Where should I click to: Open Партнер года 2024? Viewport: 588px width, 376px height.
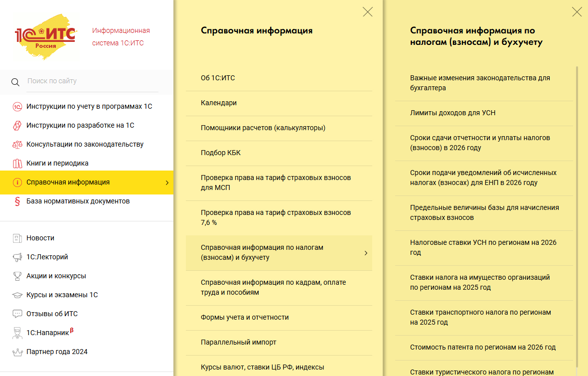(57, 352)
